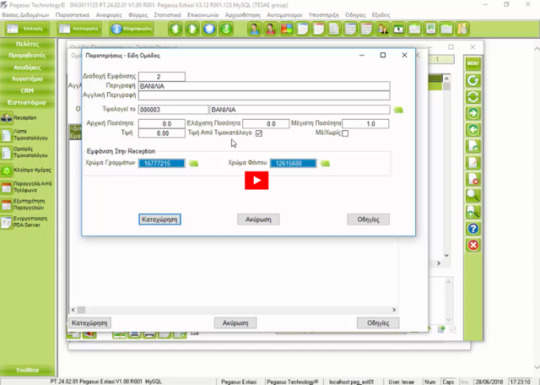This screenshot has width=540, height=385.
Task: Open Παραγγελία Από Τηλέφωνο sidebar item
Action: coord(26,187)
